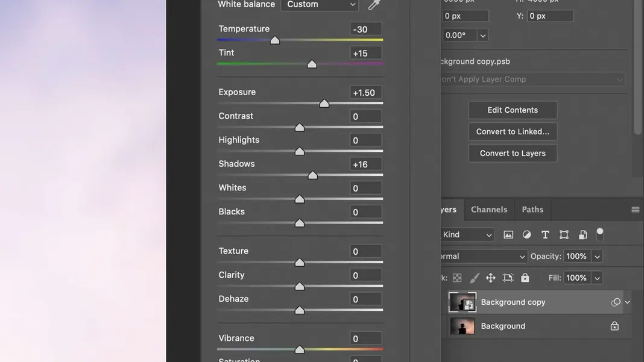Click the Shadows slider handle

pyautogui.click(x=312, y=175)
